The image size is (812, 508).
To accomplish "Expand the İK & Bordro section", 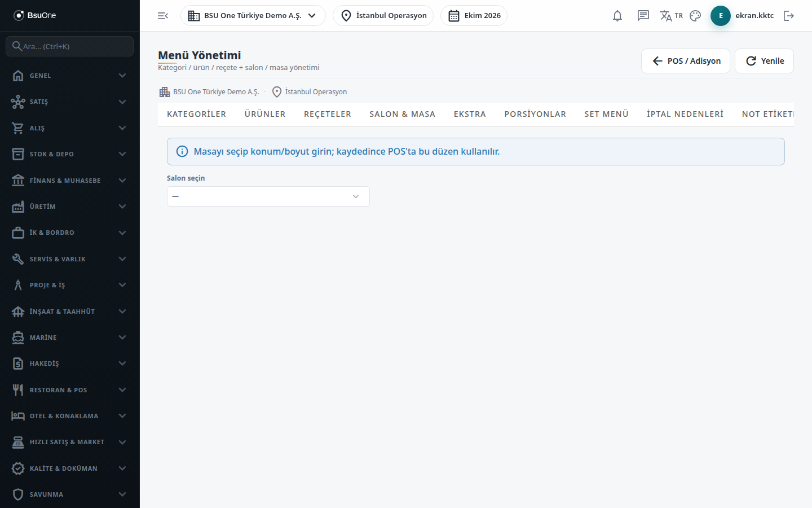I will (x=70, y=233).
